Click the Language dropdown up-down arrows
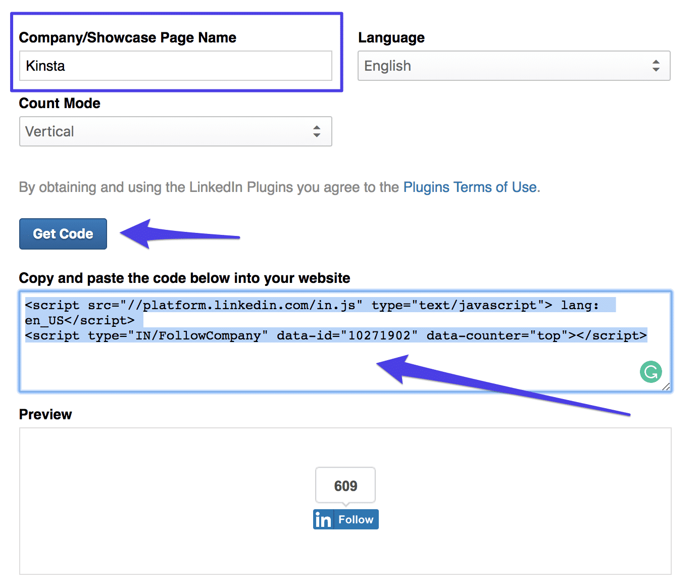 click(x=656, y=66)
